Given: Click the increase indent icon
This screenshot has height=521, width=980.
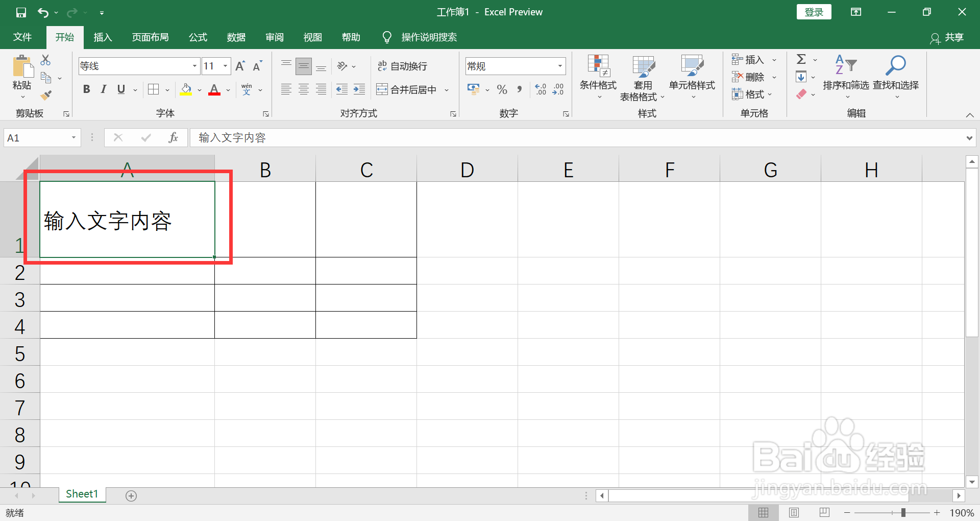Looking at the screenshot, I should tap(359, 89).
